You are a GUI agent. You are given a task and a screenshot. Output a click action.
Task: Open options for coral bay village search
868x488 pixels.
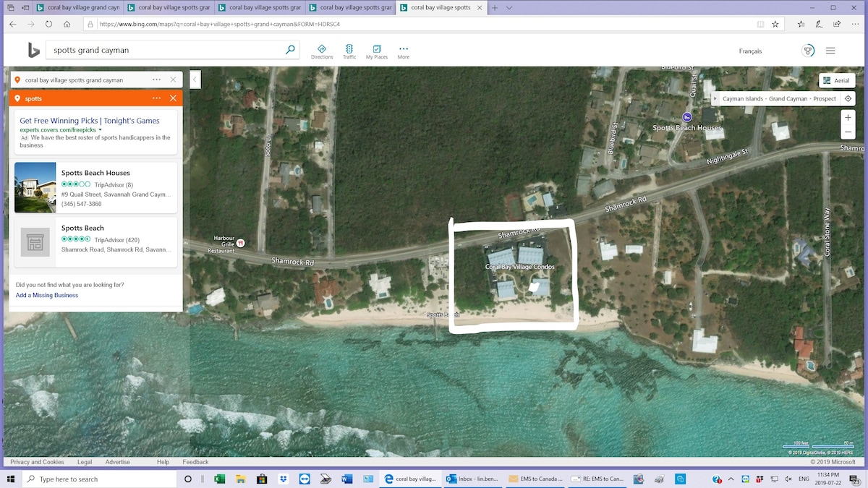coord(156,80)
